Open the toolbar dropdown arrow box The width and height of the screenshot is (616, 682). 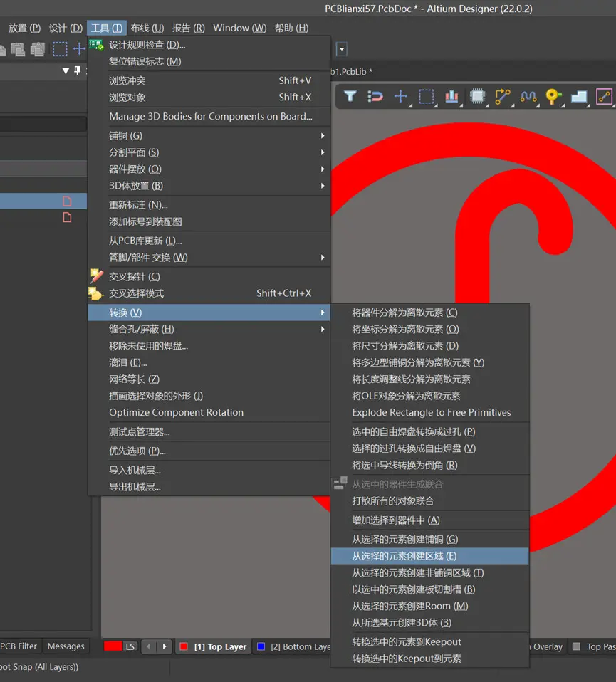pos(342,49)
